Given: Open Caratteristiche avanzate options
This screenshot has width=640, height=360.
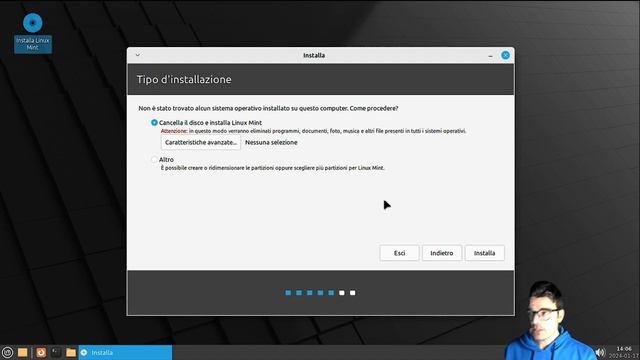Looking at the screenshot, I should (x=201, y=142).
